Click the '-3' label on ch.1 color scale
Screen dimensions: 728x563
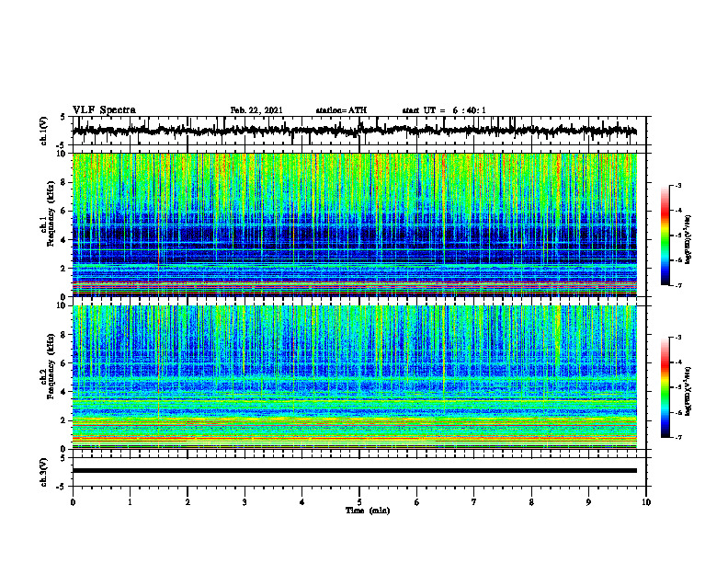[677, 186]
